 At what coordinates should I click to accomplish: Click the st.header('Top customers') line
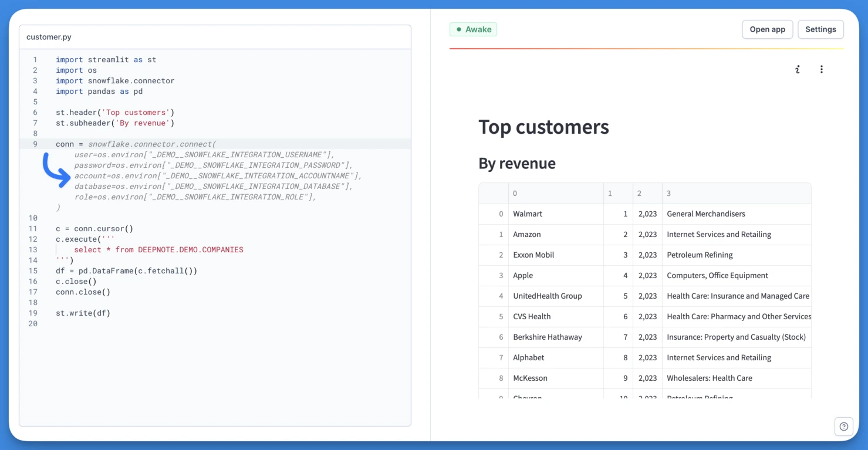coord(115,112)
